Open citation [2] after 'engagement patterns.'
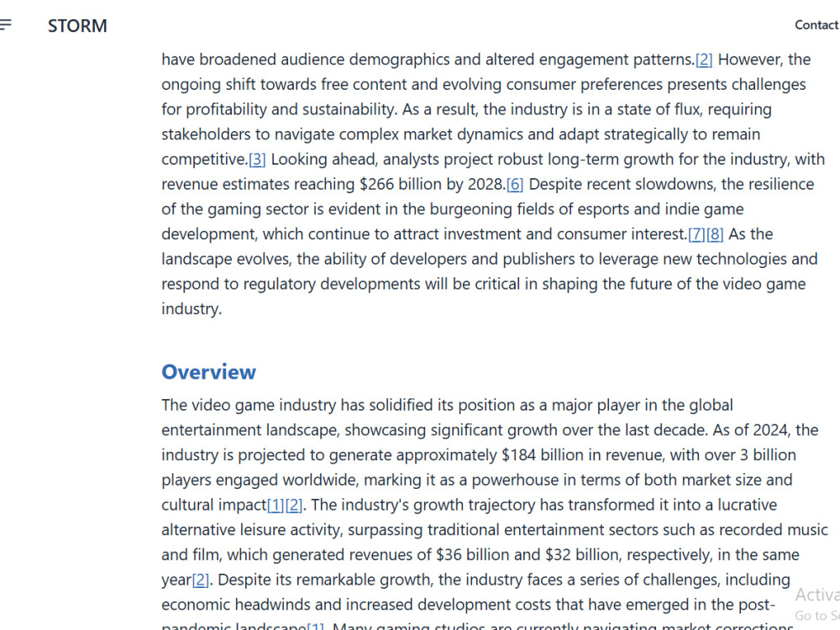 tap(703, 60)
